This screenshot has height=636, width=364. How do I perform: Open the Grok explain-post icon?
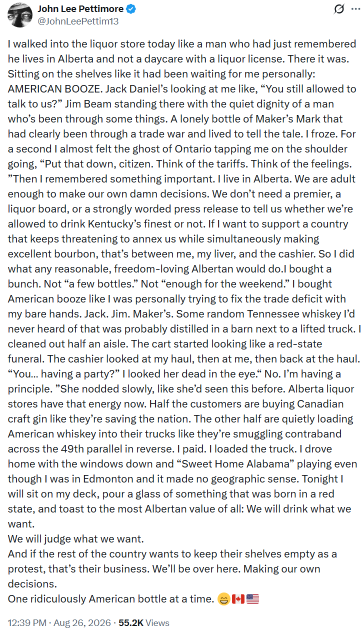[x=339, y=9]
